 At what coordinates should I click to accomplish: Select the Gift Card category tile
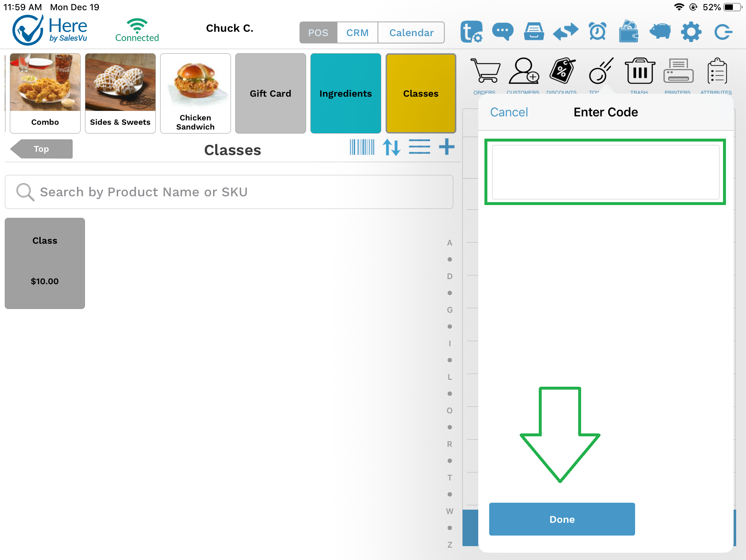[271, 93]
